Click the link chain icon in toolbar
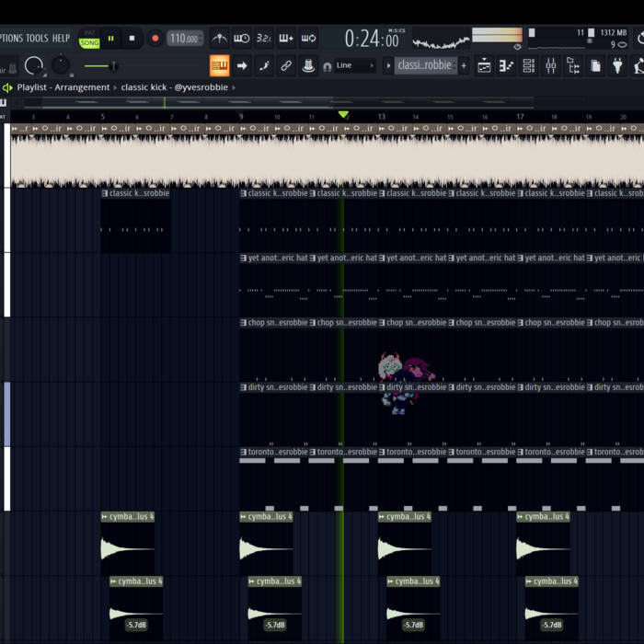 (x=286, y=66)
